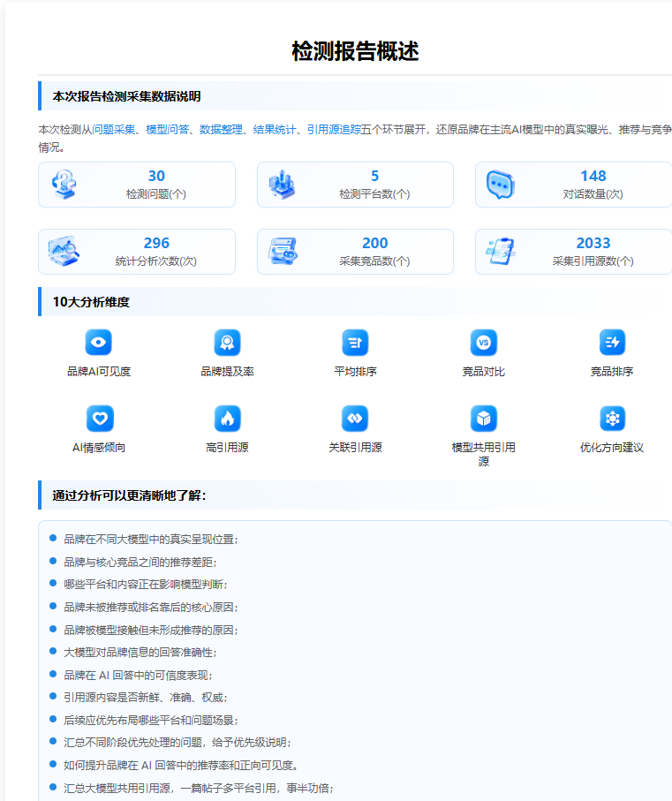Screen dimensions: 672x801
Task: Click bullet 品牌未被推荐或排名靠后的核心原因
Action: pos(151,607)
